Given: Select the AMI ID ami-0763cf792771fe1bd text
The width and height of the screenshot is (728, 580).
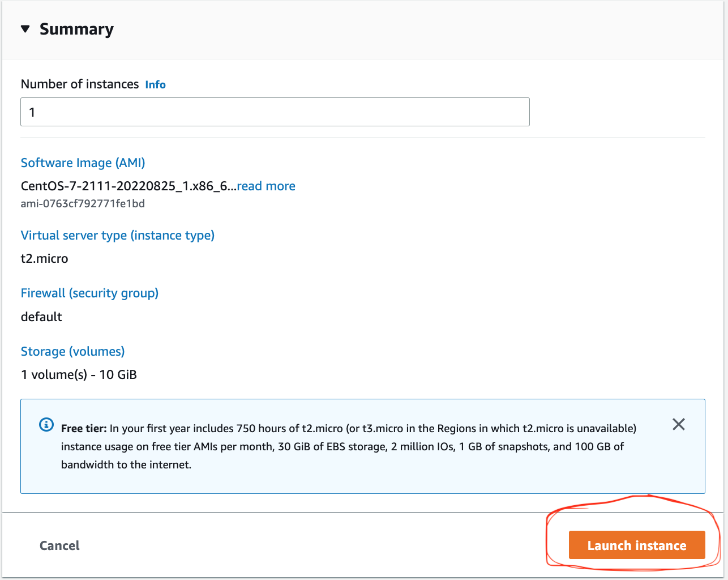Looking at the screenshot, I should 83,203.
